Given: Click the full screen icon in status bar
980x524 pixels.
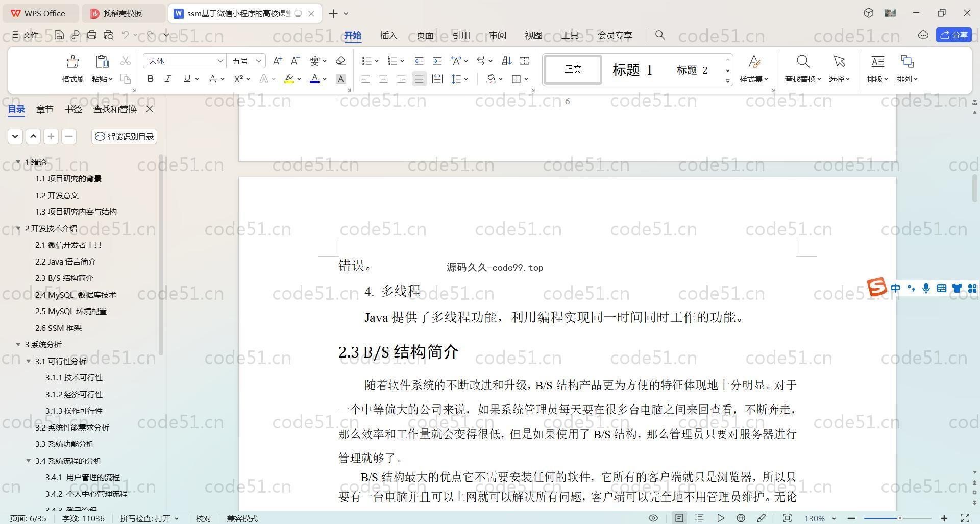Looking at the screenshot, I should (965, 518).
